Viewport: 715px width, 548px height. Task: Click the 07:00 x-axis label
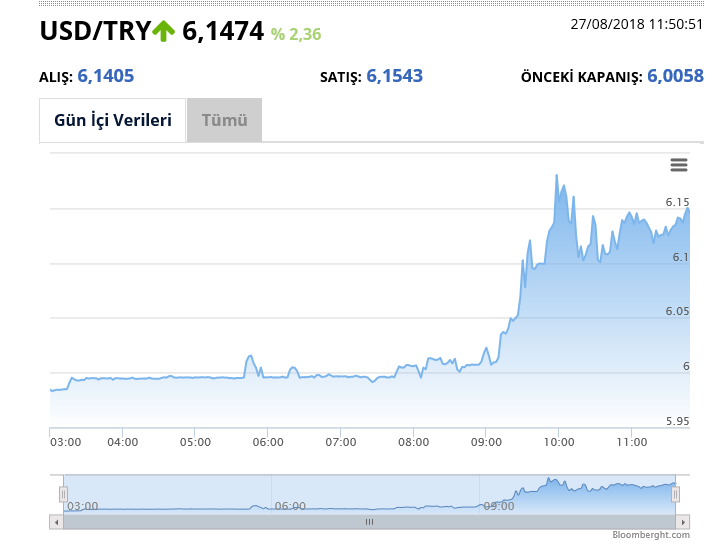[341, 442]
